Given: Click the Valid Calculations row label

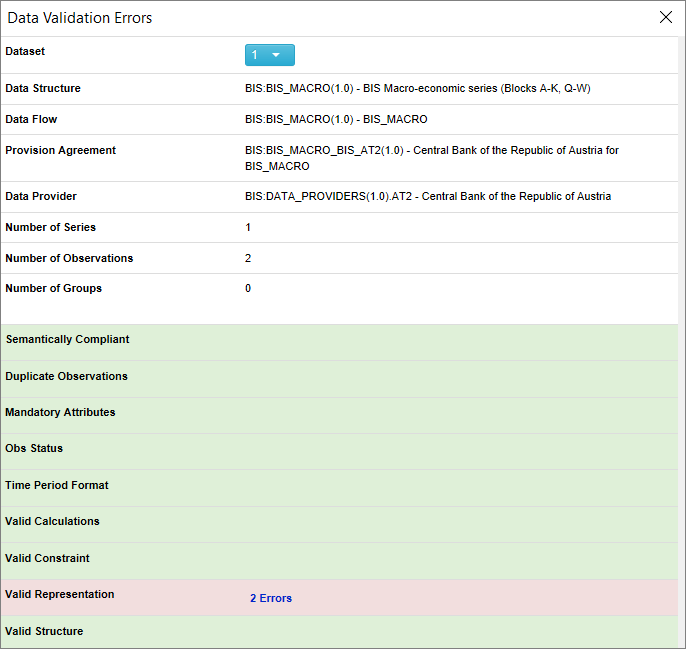Looking at the screenshot, I should point(52,521).
